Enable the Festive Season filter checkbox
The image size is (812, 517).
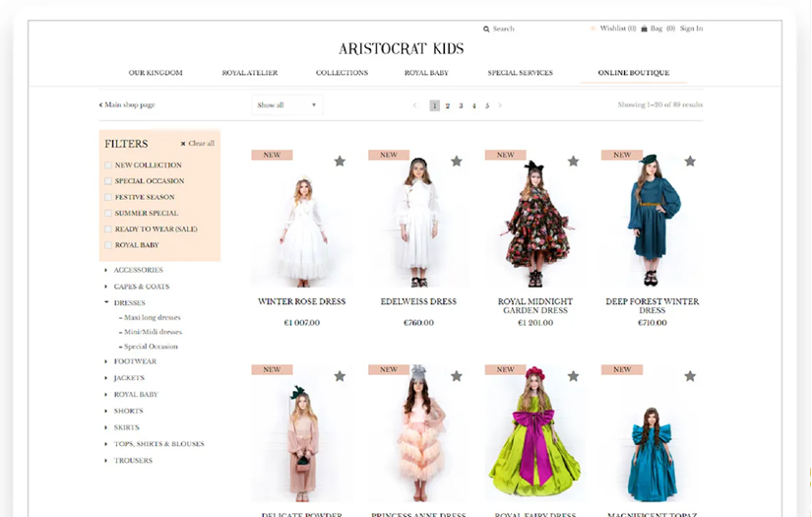click(x=108, y=197)
